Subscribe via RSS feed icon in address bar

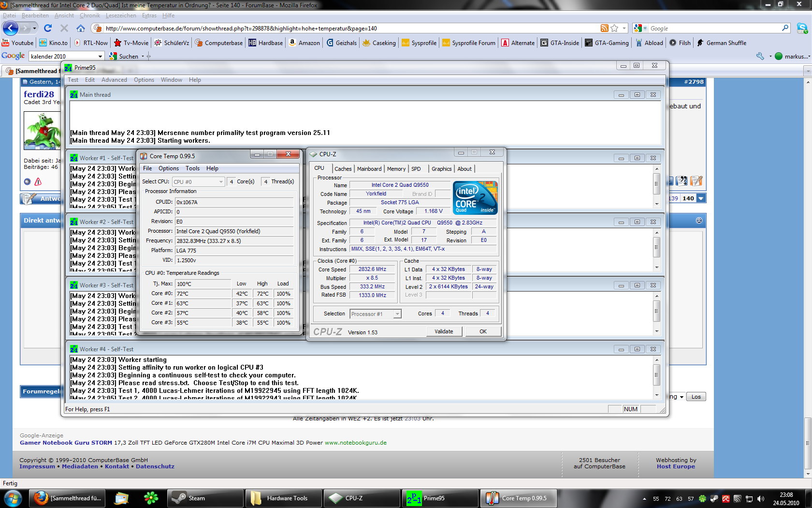[605, 28]
